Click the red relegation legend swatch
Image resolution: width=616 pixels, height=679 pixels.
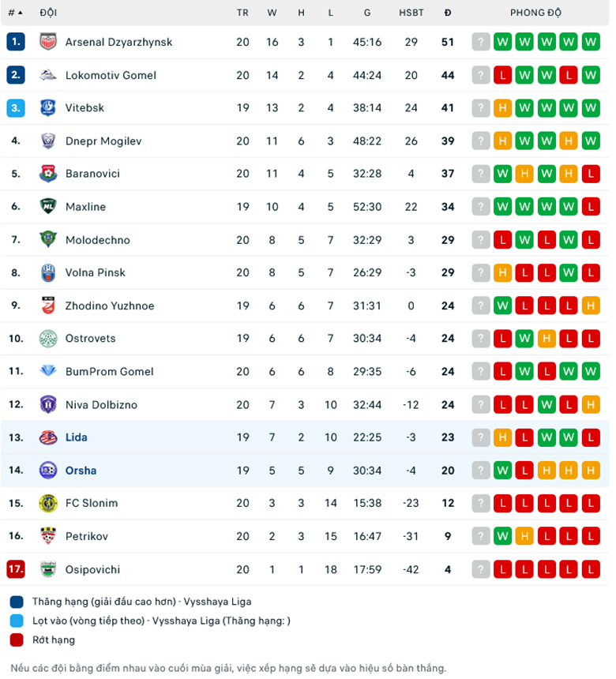pos(17,640)
